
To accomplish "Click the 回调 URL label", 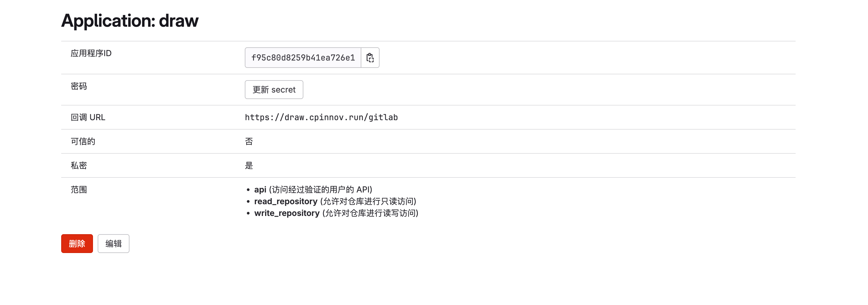I will click(88, 117).
